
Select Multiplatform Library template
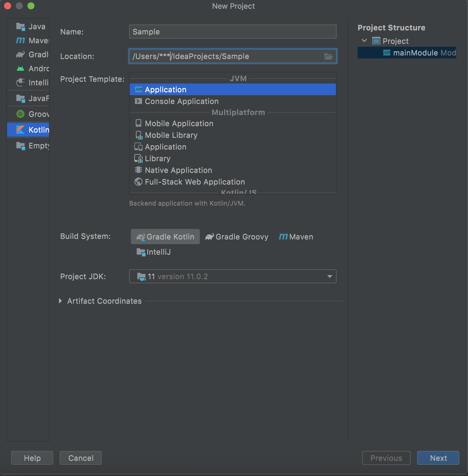coord(233,158)
